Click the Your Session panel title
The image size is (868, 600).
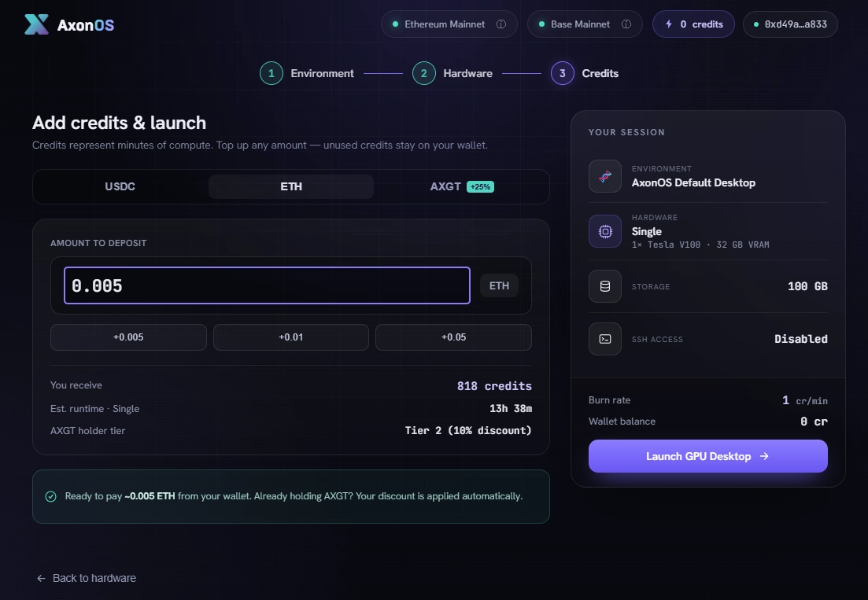click(626, 132)
